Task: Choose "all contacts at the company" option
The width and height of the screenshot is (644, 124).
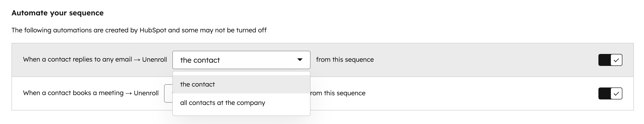Action: coord(223,103)
